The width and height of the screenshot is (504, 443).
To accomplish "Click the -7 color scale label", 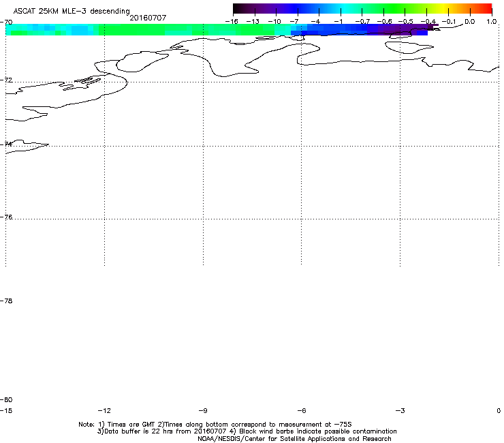I will click(x=294, y=22).
